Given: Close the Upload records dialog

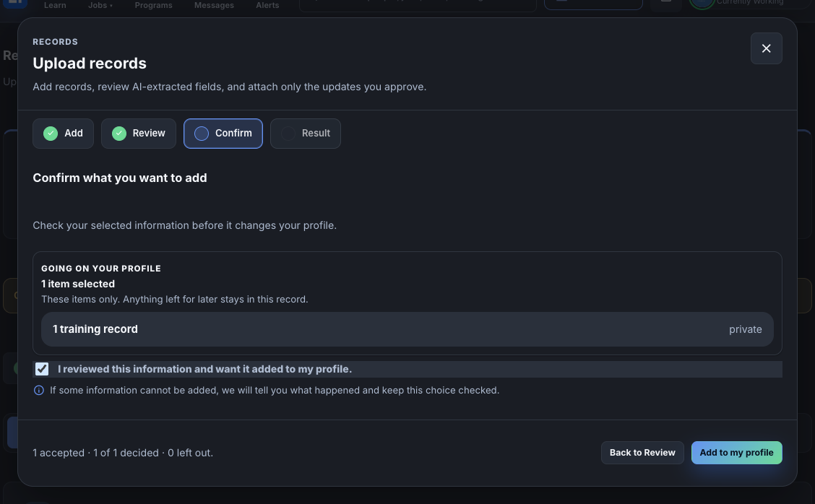Looking at the screenshot, I should click(766, 48).
